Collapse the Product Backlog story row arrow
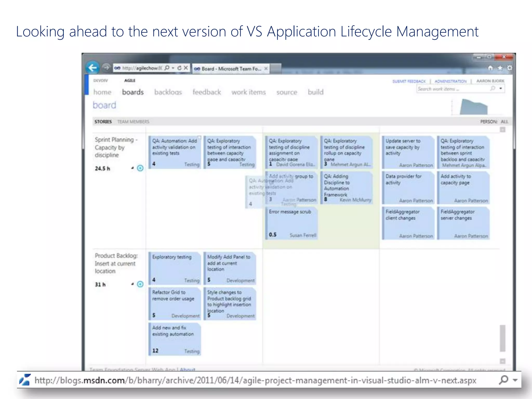 pos(132,284)
